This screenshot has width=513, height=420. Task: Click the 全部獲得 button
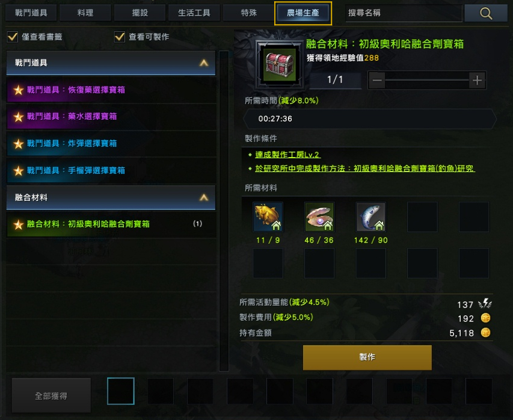click(x=51, y=396)
